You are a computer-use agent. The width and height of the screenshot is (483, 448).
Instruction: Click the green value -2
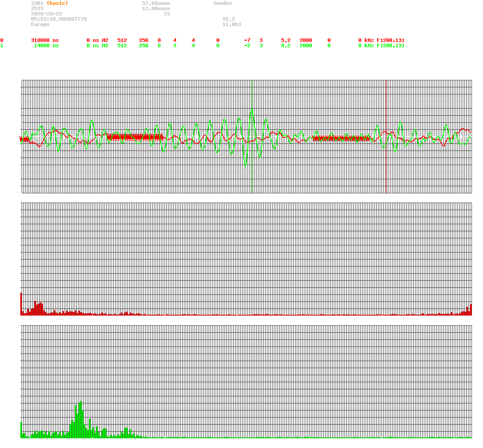click(x=247, y=45)
